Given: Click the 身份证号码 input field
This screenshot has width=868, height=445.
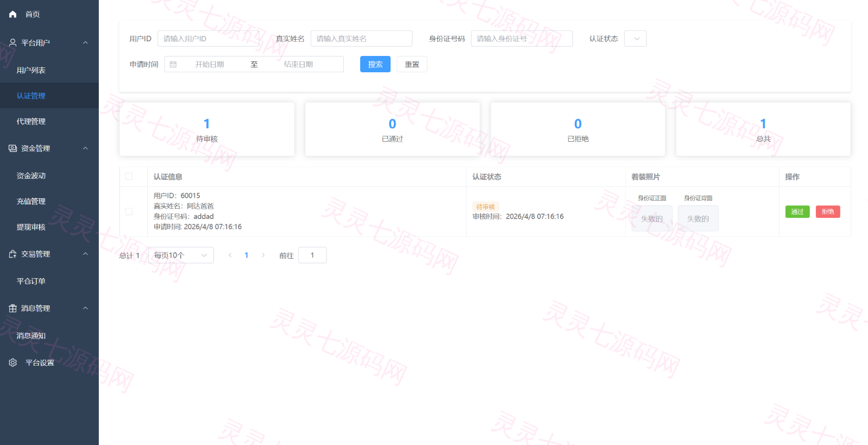Looking at the screenshot, I should (x=522, y=39).
